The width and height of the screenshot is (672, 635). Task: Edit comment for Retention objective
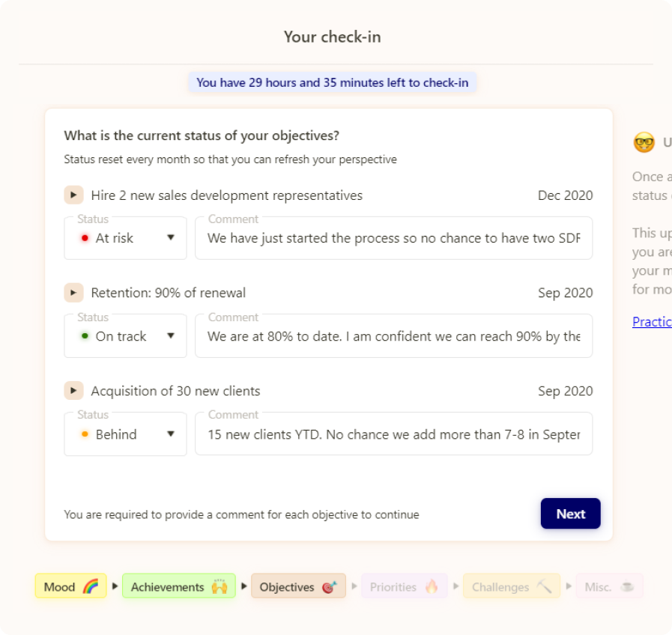point(393,336)
